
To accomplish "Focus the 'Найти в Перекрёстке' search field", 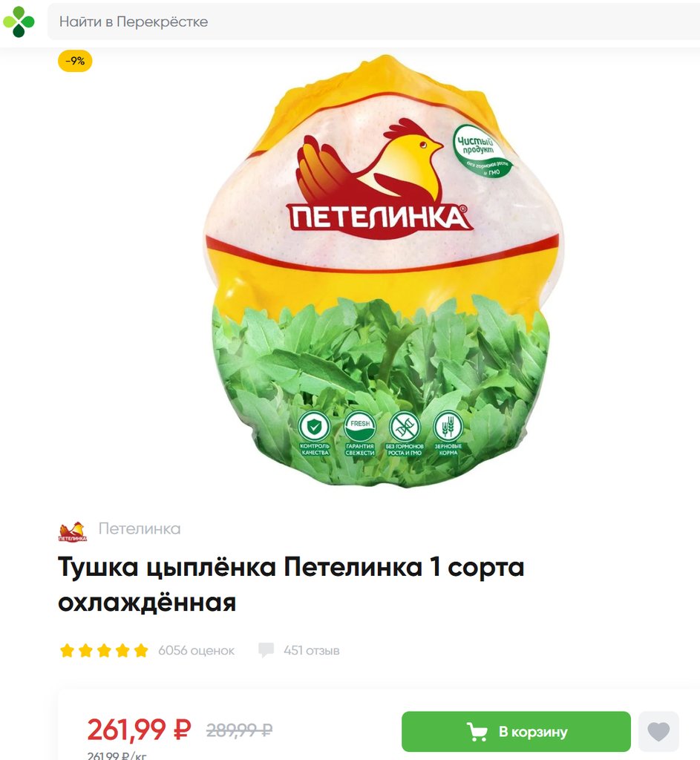I will [373, 22].
